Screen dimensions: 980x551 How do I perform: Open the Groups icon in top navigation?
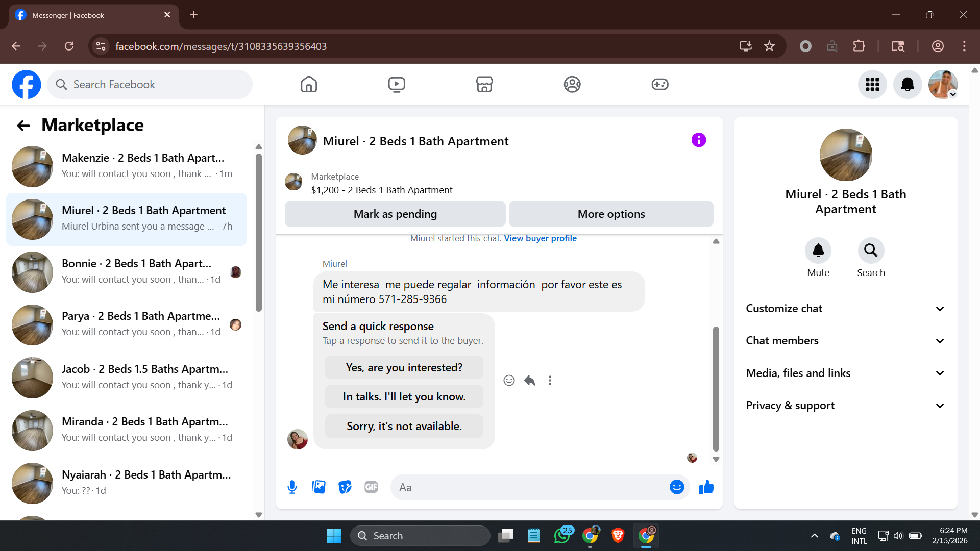[572, 84]
